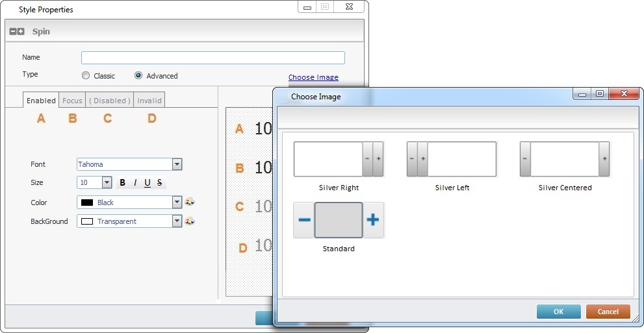Expand all sections using plus icon

[21, 31]
